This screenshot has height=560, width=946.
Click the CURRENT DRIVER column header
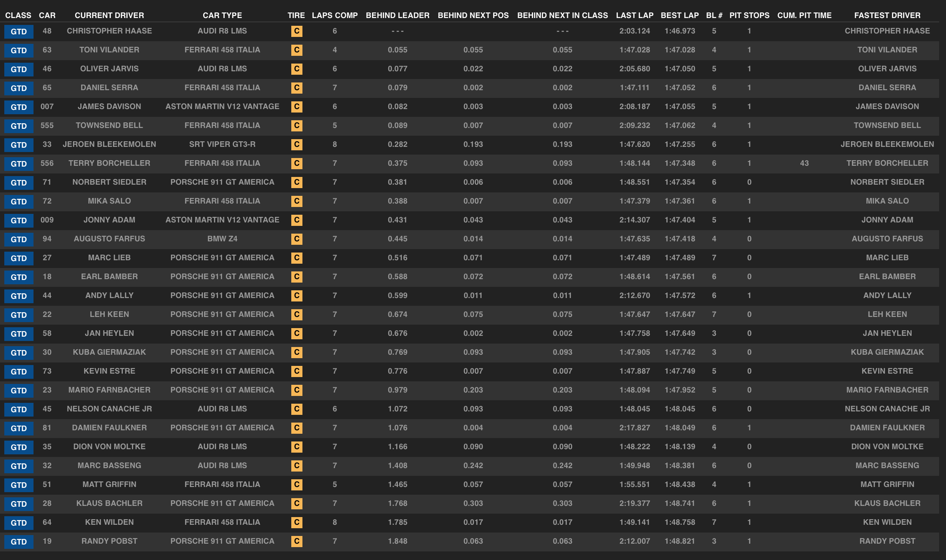[109, 15]
